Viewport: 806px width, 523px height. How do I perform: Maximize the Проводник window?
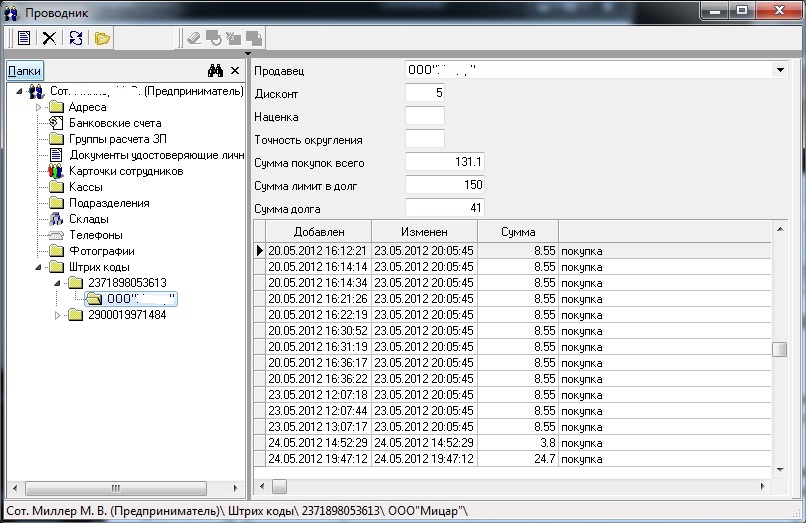coord(742,10)
